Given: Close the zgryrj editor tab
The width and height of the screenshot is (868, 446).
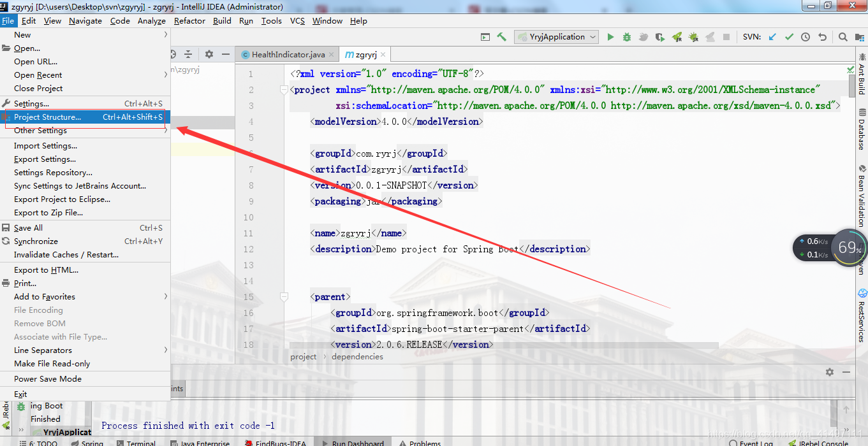Looking at the screenshot, I should (x=382, y=55).
